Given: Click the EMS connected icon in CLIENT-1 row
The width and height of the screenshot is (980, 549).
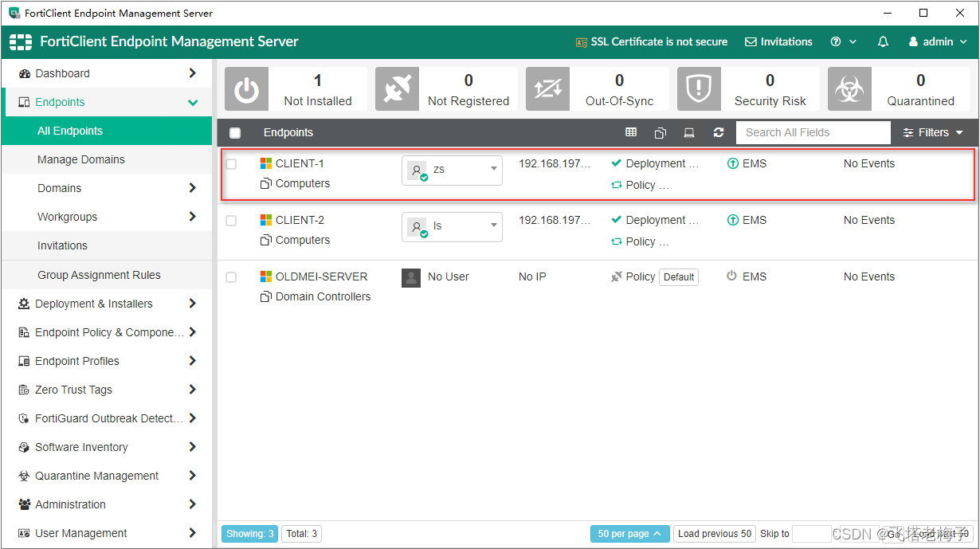Looking at the screenshot, I should [733, 163].
